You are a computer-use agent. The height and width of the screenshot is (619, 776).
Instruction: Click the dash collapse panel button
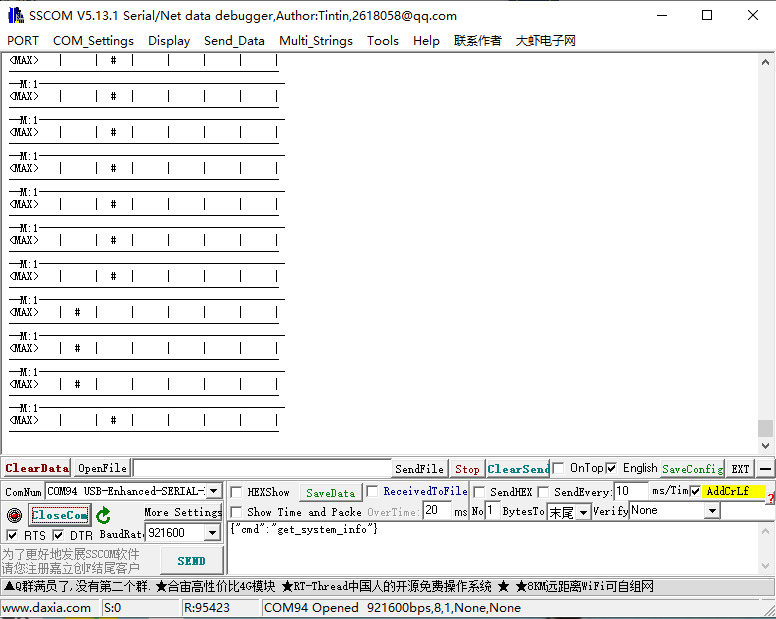765,468
